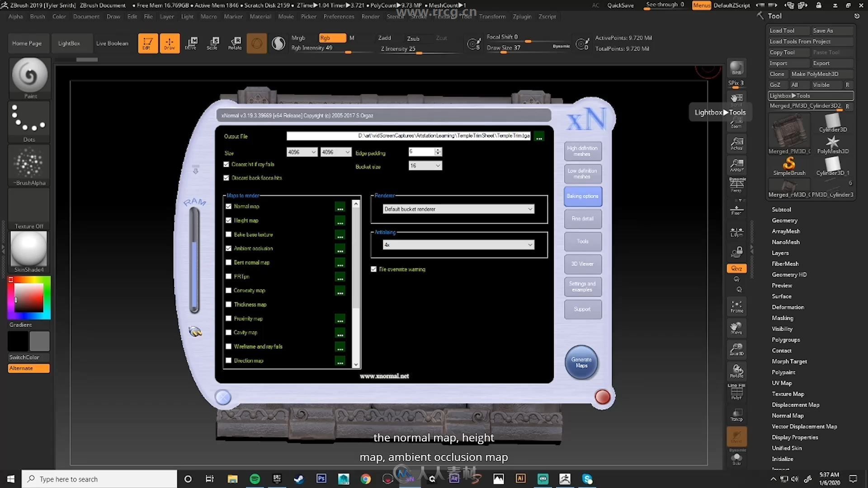Image resolution: width=868 pixels, height=488 pixels.
Task: Switch to High definition meshes tab
Action: click(x=582, y=151)
